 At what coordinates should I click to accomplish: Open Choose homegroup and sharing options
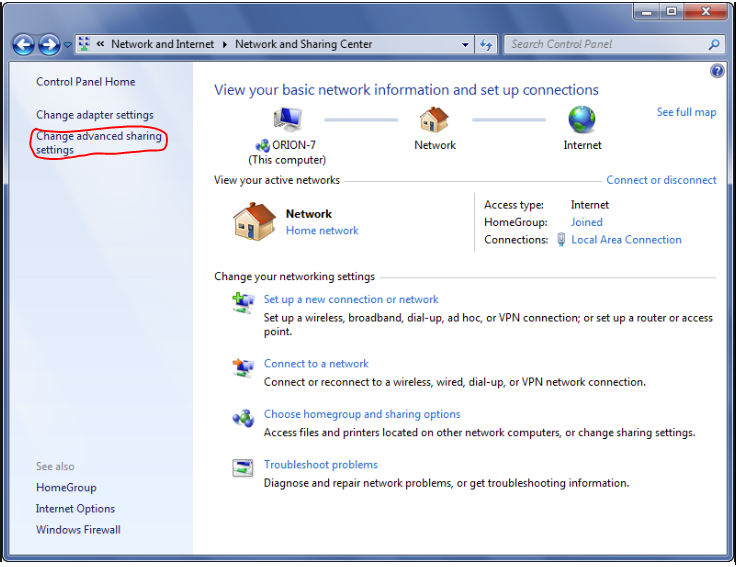(362, 414)
